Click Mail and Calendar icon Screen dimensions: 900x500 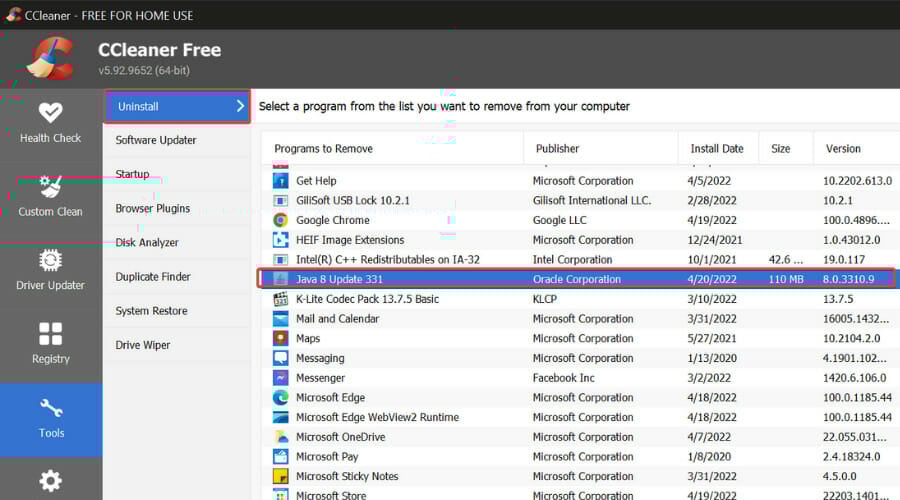[x=280, y=319]
